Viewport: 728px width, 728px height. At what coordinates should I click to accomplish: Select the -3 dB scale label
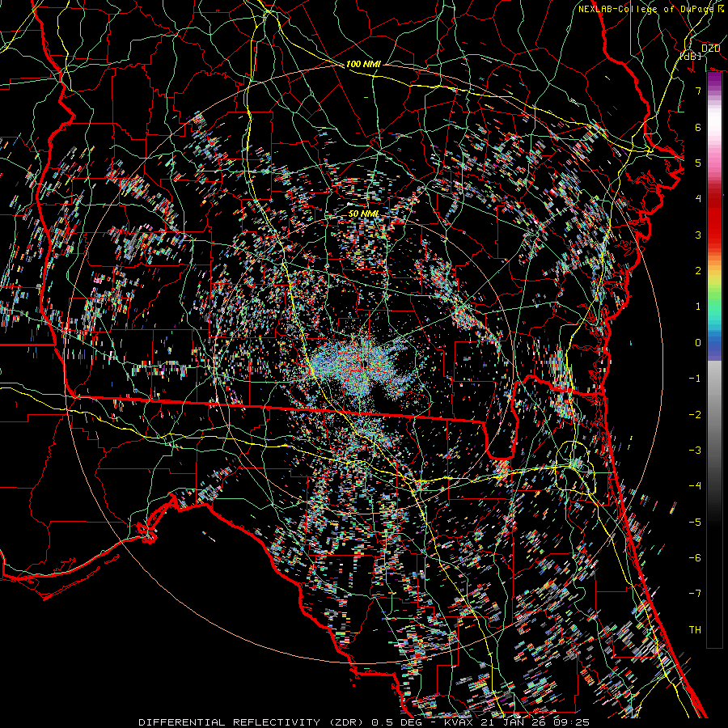tap(695, 451)
